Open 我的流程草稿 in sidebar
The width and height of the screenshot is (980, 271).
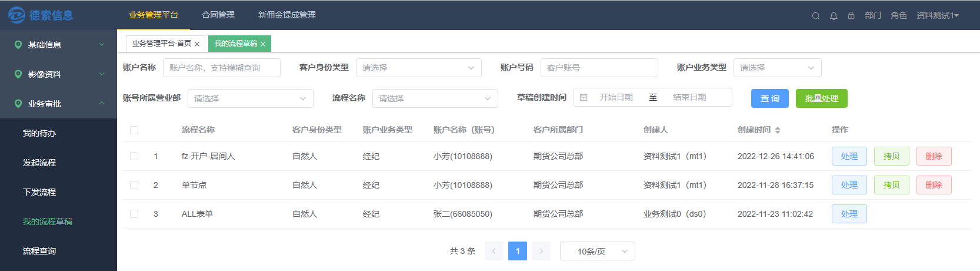click(58, 222)
